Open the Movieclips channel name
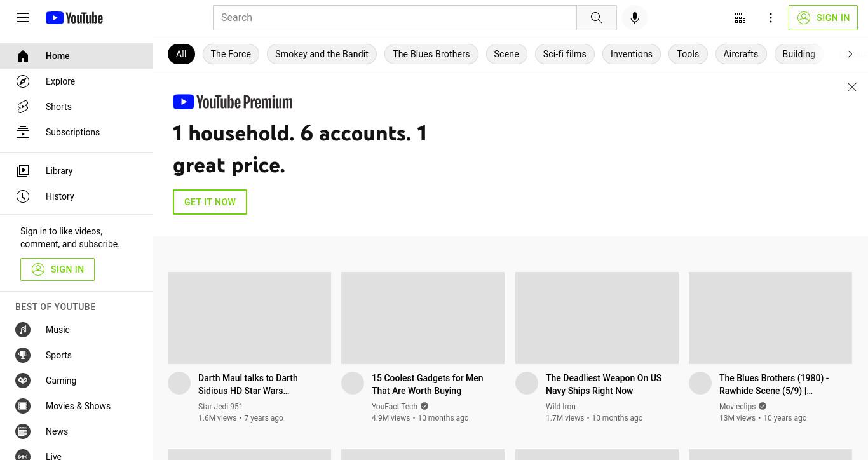This screenshot has width=868, height=460. [737, 407]
